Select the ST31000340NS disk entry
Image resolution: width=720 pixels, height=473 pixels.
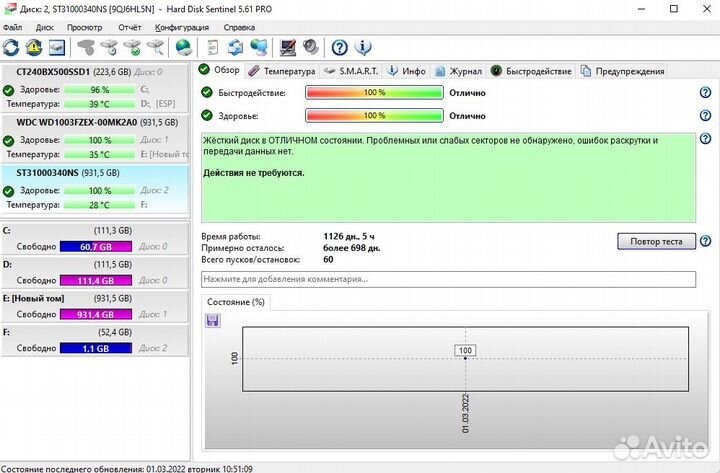[95, 189]
